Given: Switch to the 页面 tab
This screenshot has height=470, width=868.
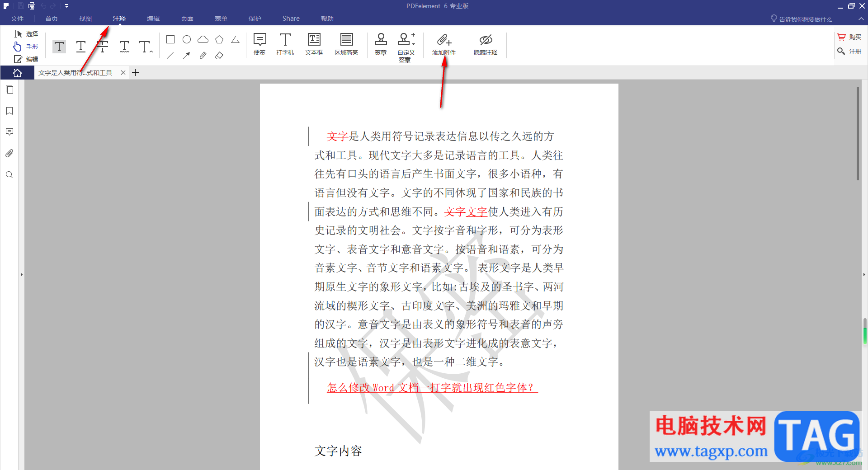Looking at the screenshot, I should pyautogui.click(x=187, y=19).
